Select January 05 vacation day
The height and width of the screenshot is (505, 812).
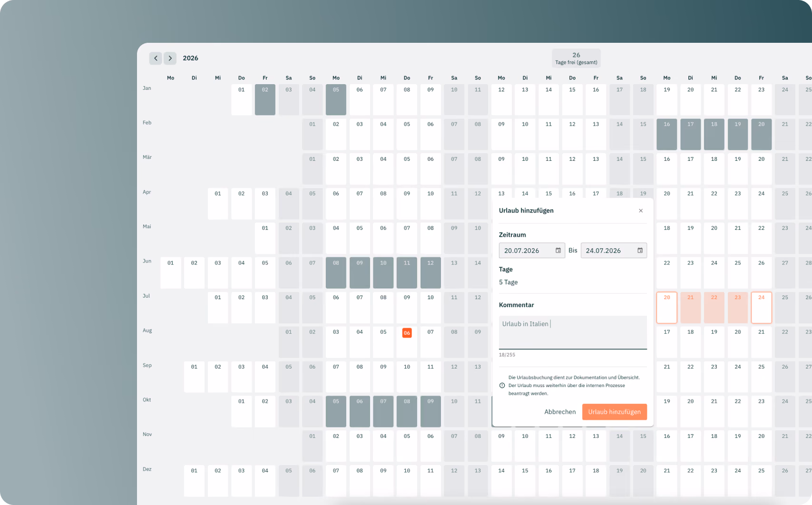click(336, 100)
